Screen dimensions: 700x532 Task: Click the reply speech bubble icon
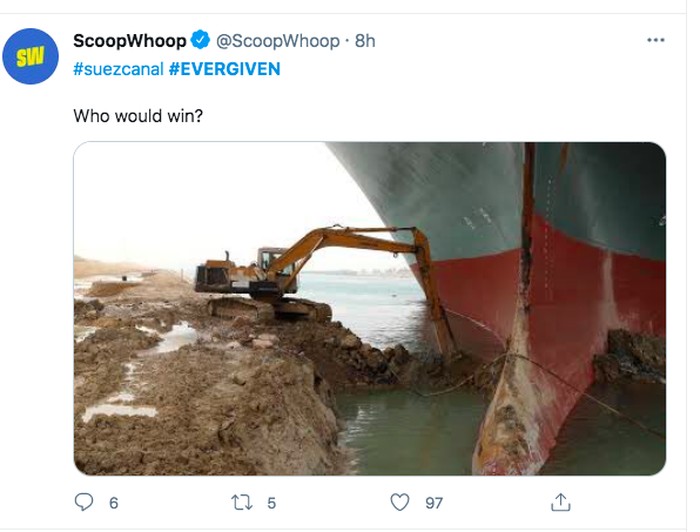point(84,502)
